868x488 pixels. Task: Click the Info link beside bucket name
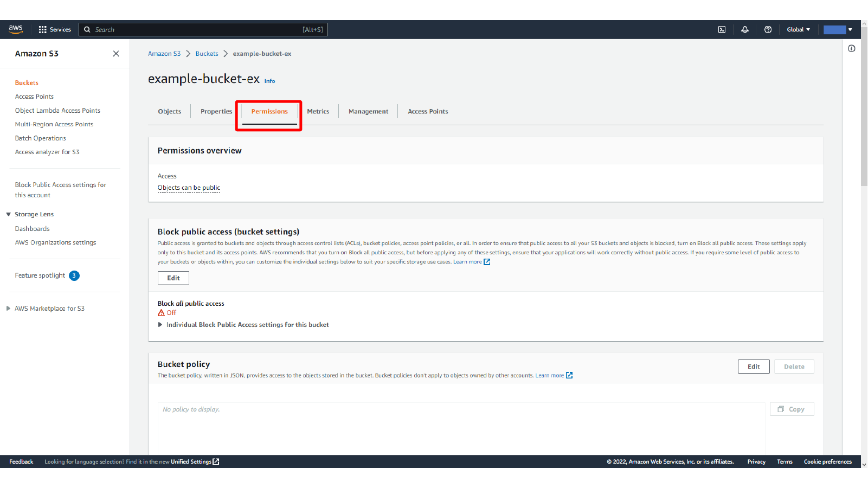(269, 81)
